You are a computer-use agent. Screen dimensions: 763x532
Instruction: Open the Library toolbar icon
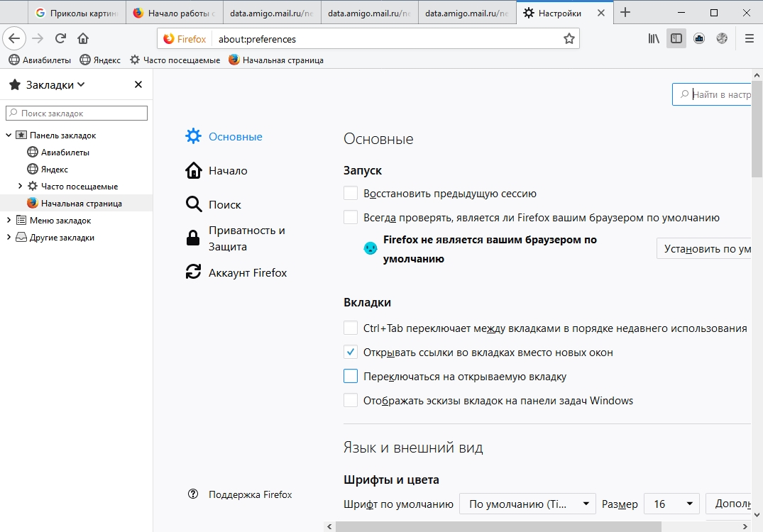(654, 38)
